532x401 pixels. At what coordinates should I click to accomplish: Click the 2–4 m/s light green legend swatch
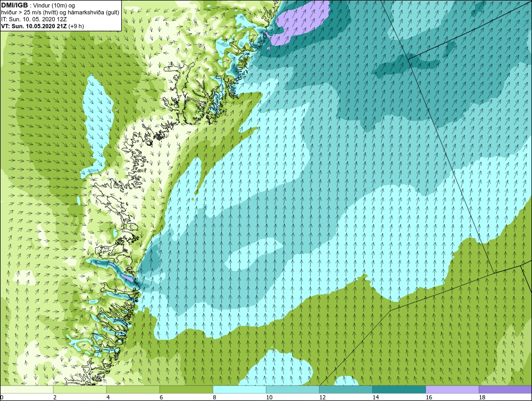[x=80, y=390]
